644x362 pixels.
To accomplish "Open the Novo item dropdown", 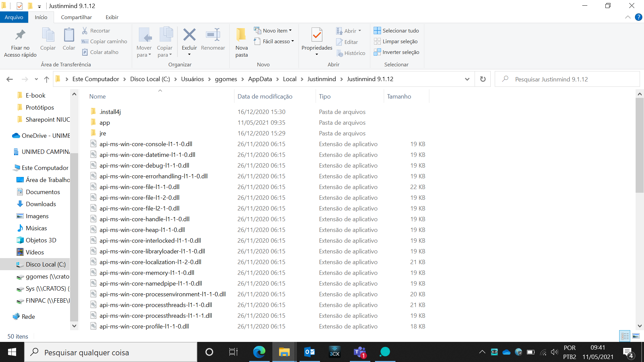I will [273, 31].
